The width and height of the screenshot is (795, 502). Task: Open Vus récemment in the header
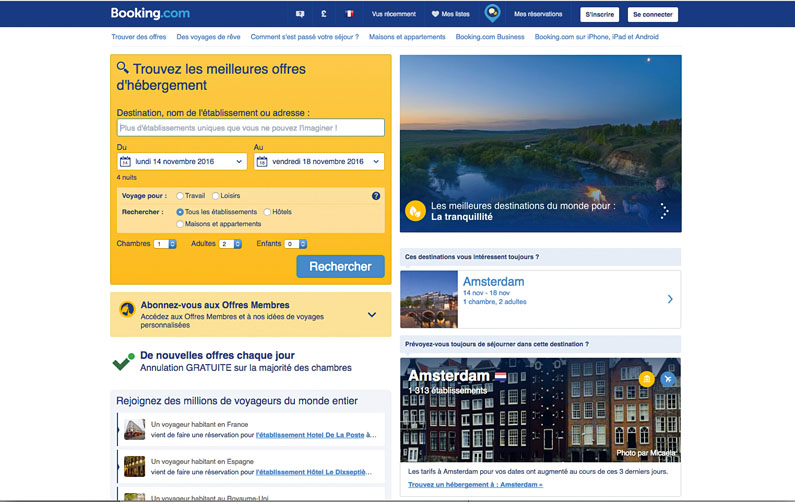point(394,14)
